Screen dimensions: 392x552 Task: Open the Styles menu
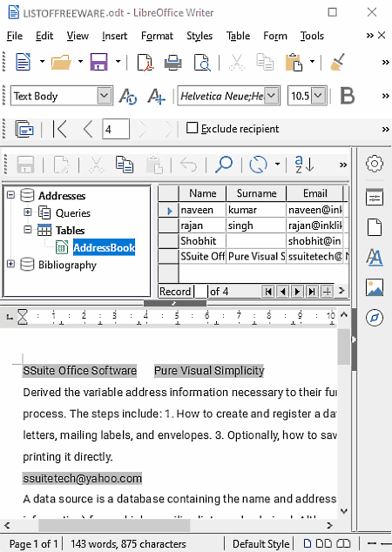[x=199, y=36]
